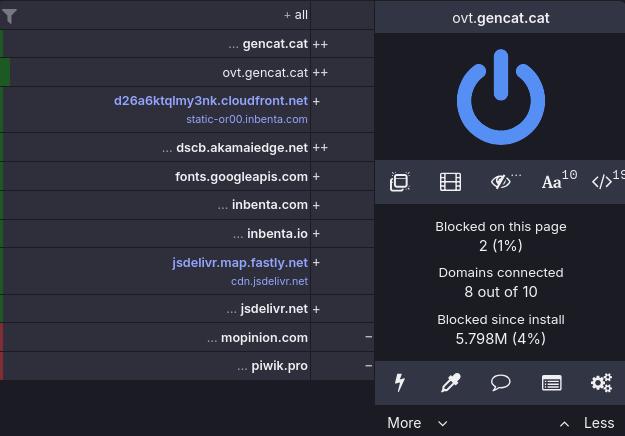Screen dimensions: 625x436
Task: Open the logger list icon
Action: point(552,383)
